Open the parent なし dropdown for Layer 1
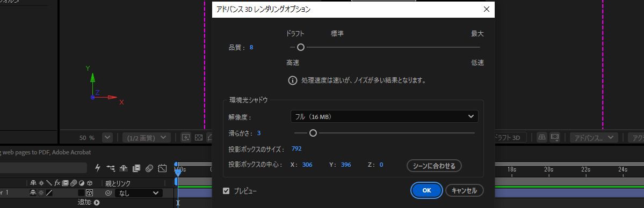The image size is (644, 208). (x=139, y=193)
